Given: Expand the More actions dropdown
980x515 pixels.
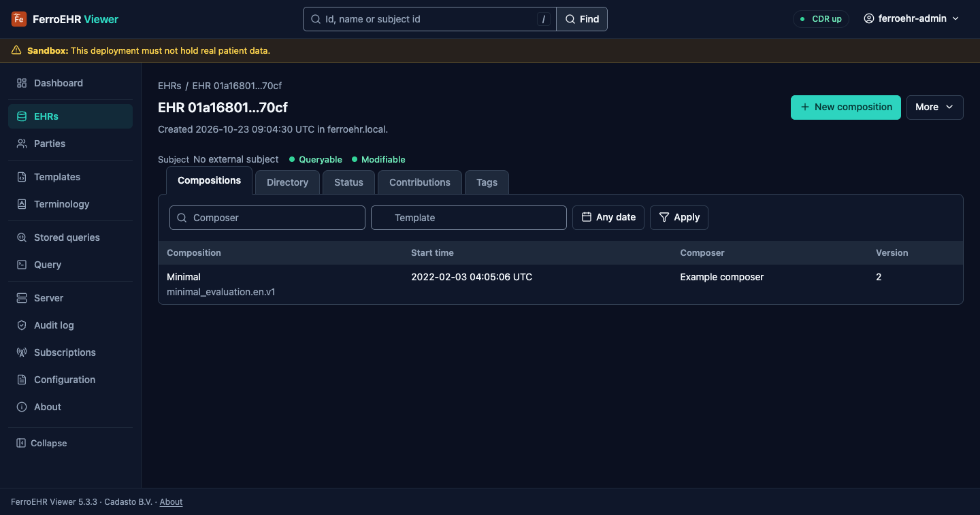Looking at the screenshot, I should point(934,107).
